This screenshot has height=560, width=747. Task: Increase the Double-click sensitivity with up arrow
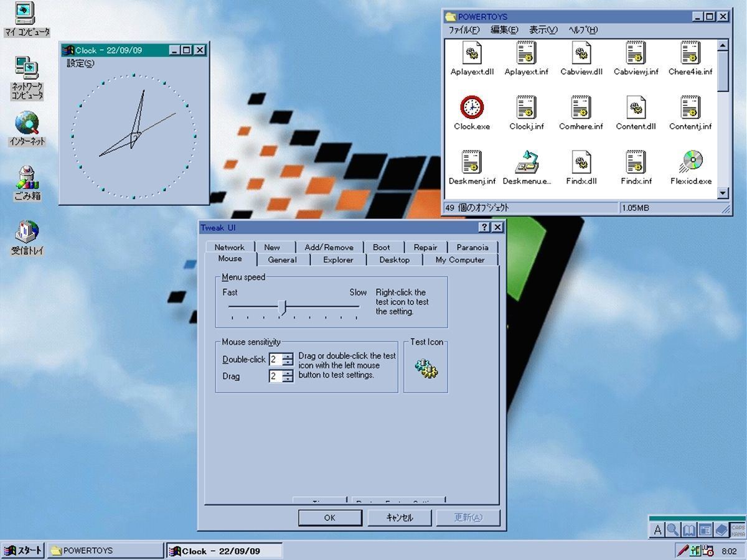(288, 356)
